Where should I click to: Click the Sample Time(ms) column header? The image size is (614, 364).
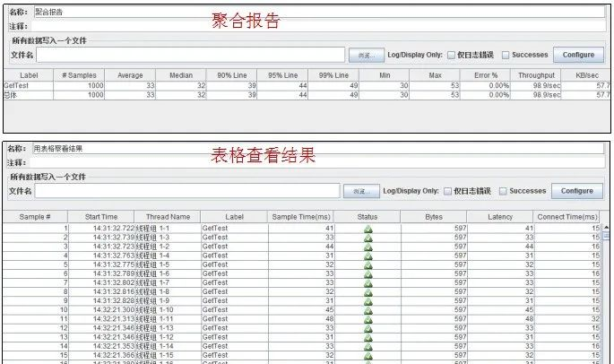[x=301, y=217]
